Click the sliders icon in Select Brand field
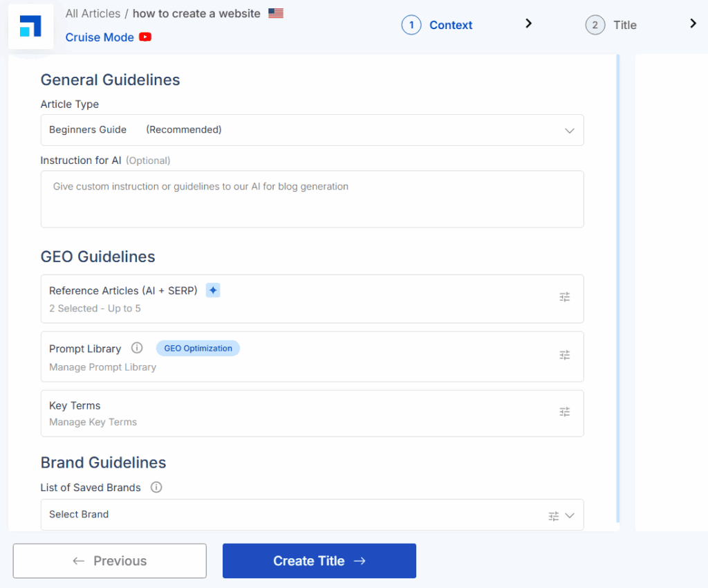The image size is (708, 588). click(553, 515)
